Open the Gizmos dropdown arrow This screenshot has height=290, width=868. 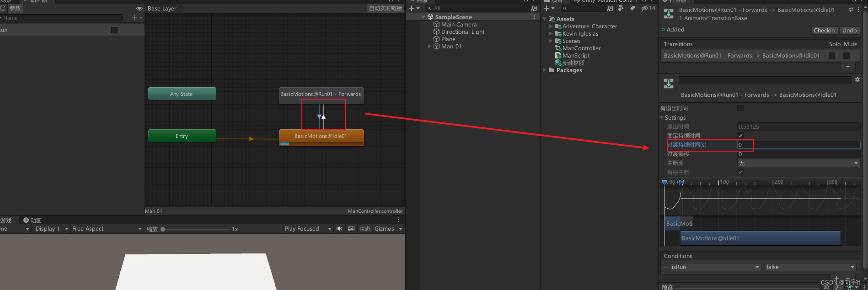pyautogui.click(x=401, y=229)
